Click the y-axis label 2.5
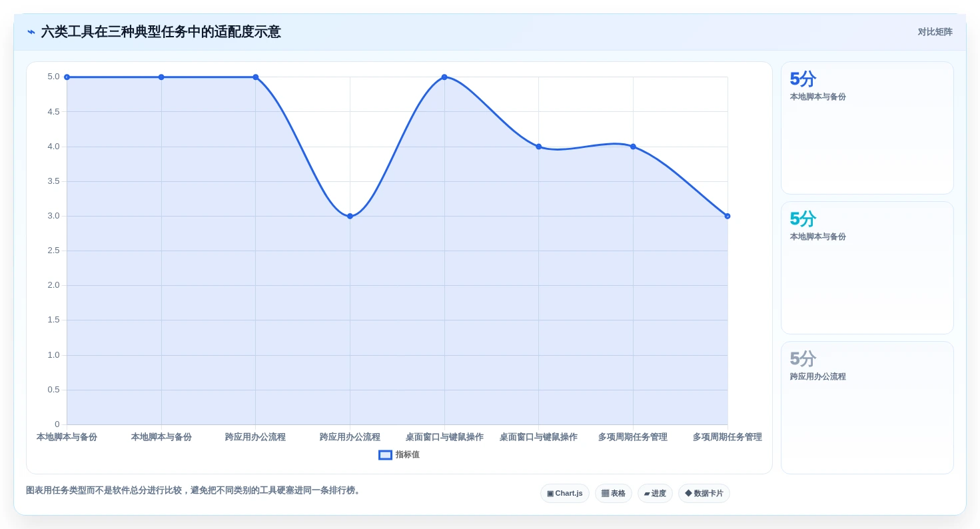This screenshot has width=980, height=529. [53, 251]
